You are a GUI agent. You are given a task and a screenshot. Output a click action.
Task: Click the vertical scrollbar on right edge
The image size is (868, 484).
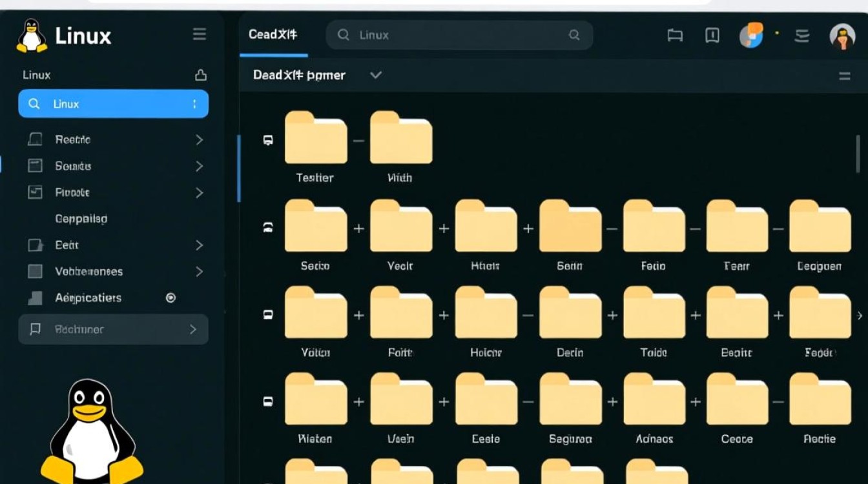coord(858,155)
